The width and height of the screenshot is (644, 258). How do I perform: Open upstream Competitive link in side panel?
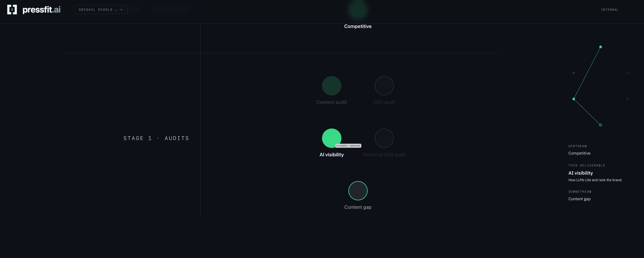click(579, 153)
